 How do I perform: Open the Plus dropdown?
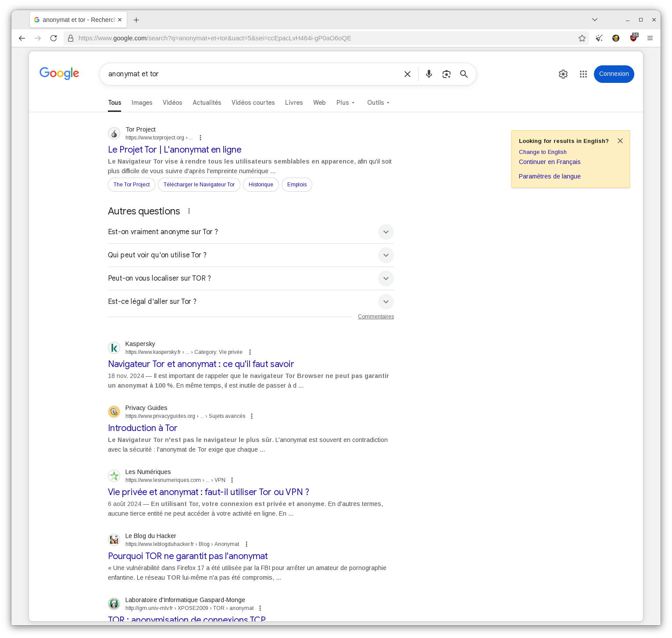pos(345,103)
